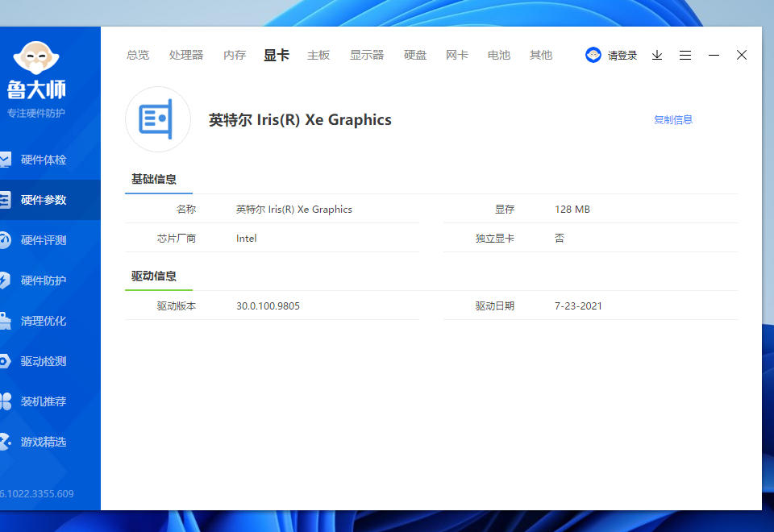Click the 名称 label

(x=186, y=210)
